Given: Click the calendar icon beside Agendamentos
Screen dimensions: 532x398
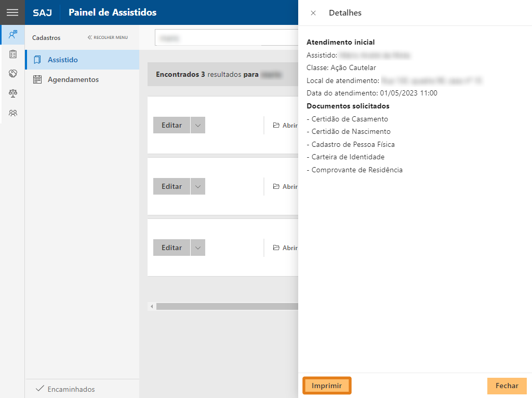Looking at the screenshot, I should pyautogui.click(x=37, y=80).
